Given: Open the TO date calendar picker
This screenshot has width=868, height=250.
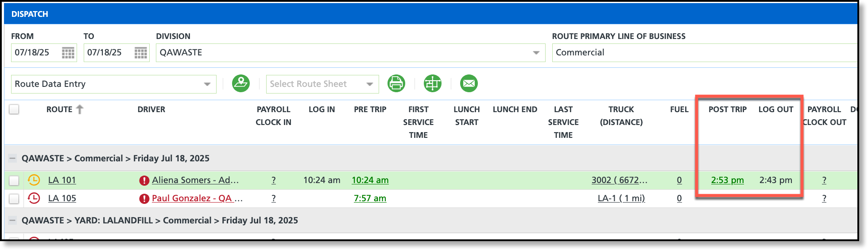Looking at the screenshot, I should coord(140,53).
